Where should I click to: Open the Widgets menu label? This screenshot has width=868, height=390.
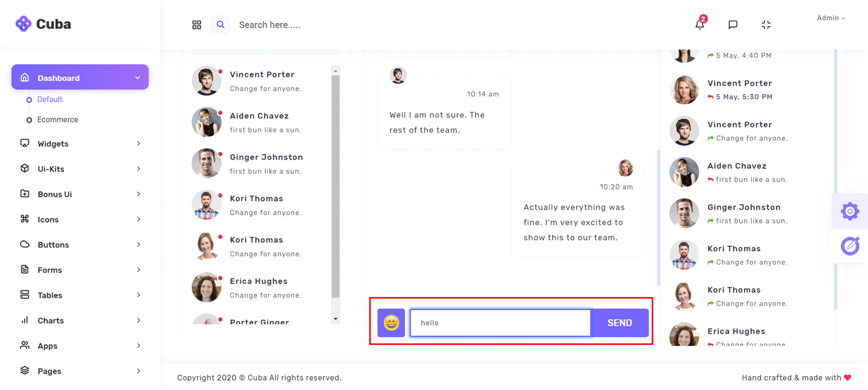point(53,144)
